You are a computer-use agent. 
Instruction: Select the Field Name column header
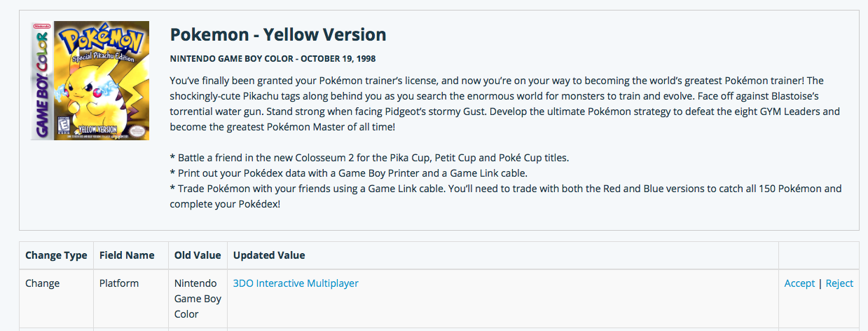127,255
